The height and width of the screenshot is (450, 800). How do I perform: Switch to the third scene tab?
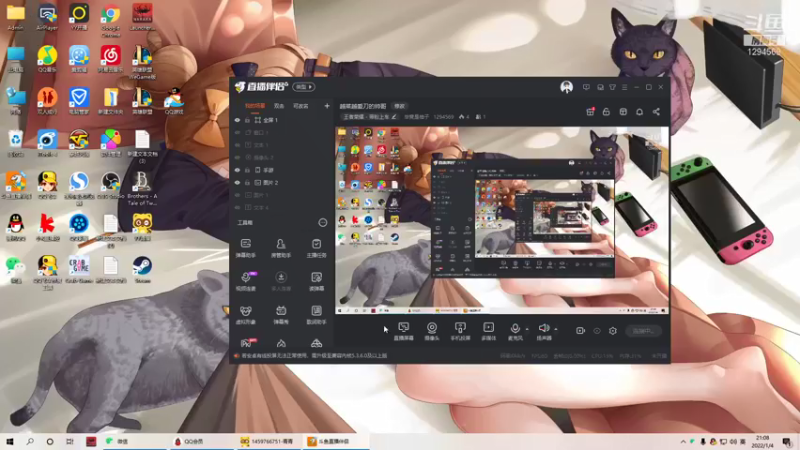pyautogui.click(x=301, y=106)
